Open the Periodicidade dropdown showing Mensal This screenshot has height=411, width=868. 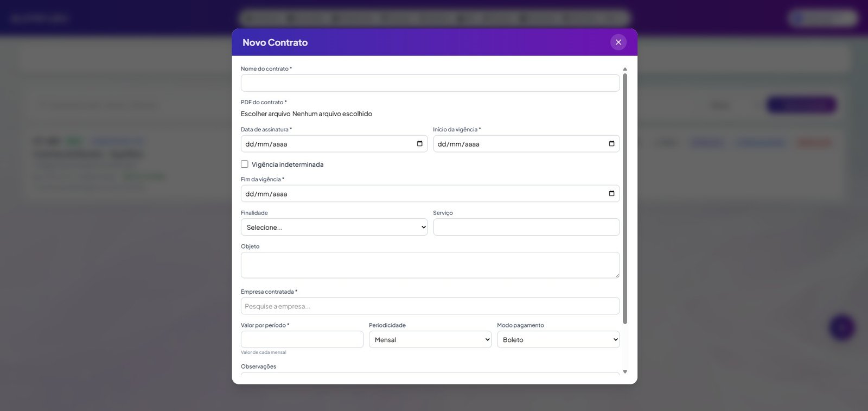[430, 339]
